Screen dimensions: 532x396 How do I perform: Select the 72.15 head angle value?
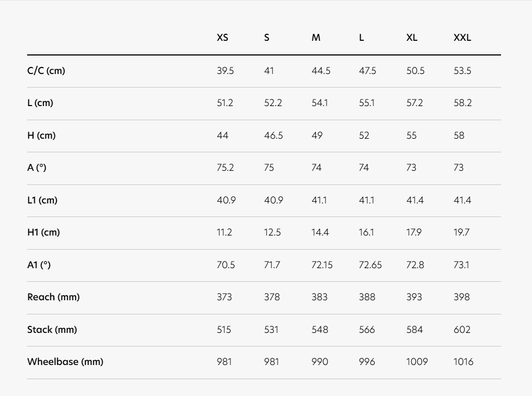(x=322, y=265)
